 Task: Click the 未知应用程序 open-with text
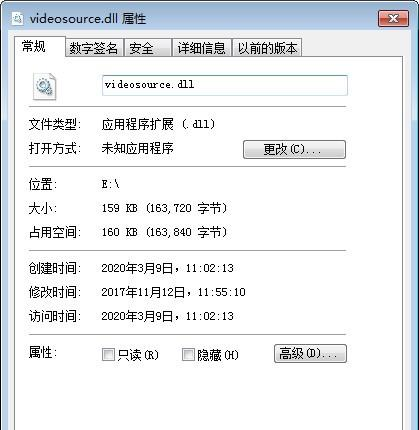click(x=137, y=148)
